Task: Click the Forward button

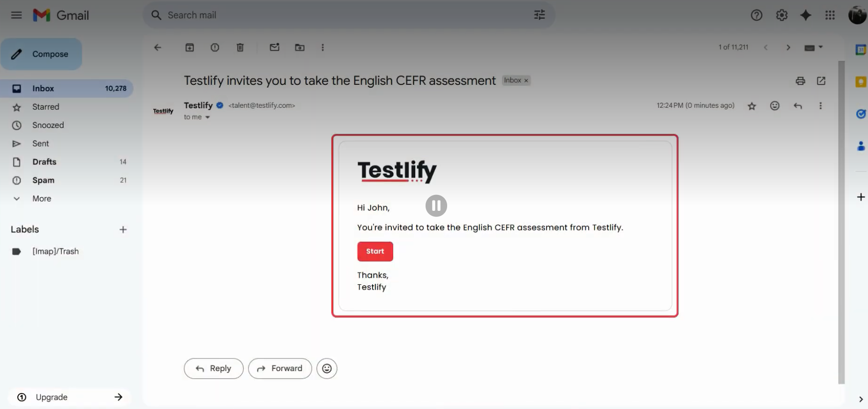Action: click(x=280, y=369)
